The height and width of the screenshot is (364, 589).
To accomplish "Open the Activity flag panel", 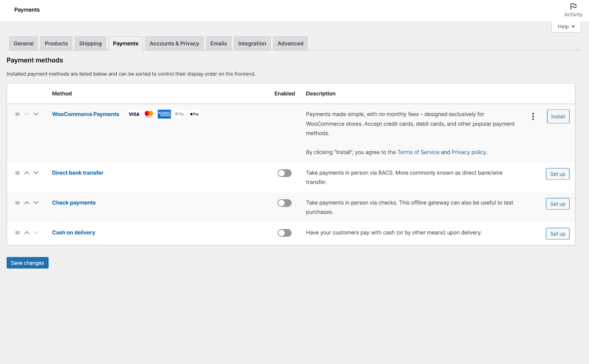I will coord(573,10).
